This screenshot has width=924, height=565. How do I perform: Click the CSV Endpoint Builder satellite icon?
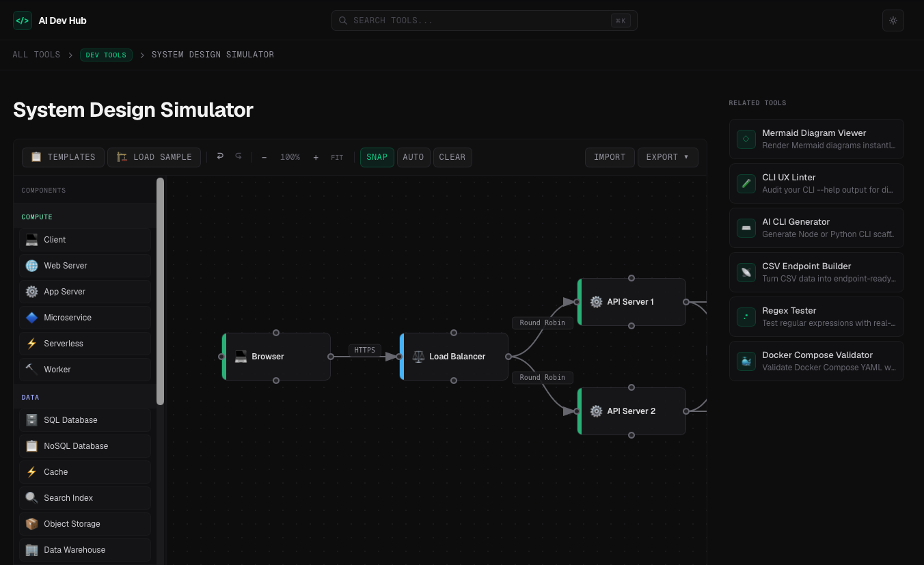pos(746,273)
